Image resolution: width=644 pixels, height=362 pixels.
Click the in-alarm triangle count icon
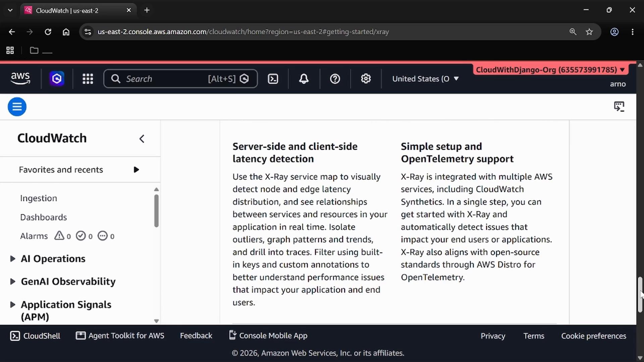pyautogui.click(x=59, y=236)
